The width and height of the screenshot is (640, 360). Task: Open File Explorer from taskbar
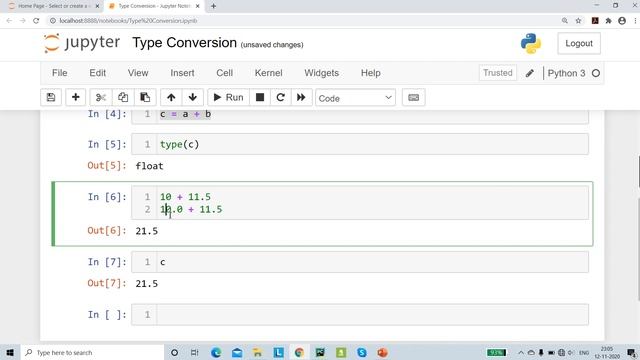[x=258, y=353]
